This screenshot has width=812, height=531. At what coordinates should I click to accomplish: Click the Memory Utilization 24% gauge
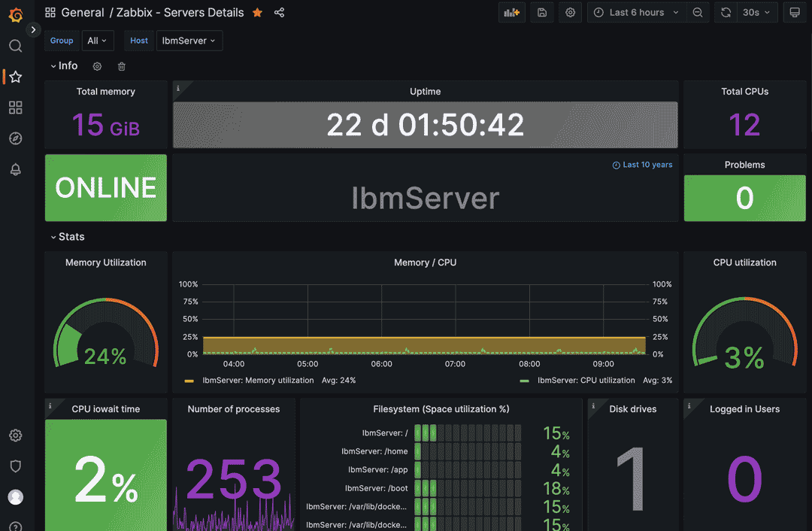tap(106, 333)
